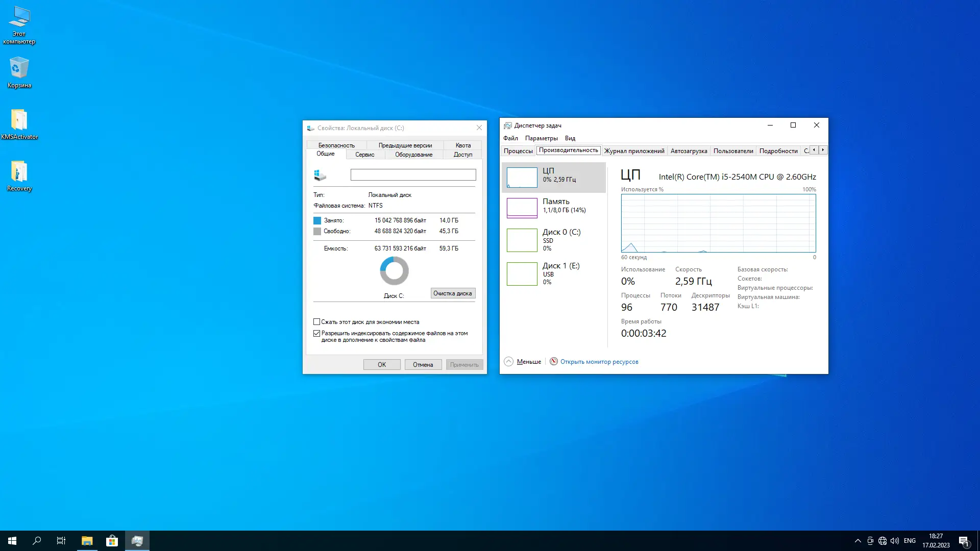Open Монитор ресурсов via the link
Screen dimensions: 980x551
pos(599,361)
